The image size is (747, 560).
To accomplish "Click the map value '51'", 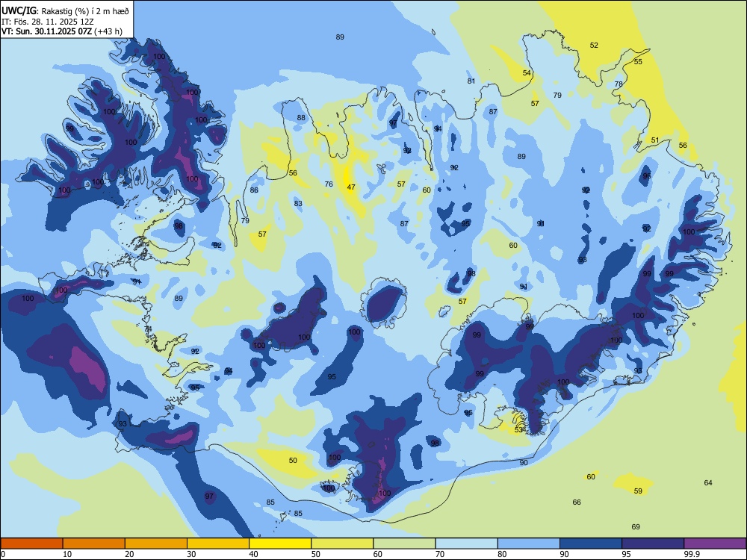I will (656, 140).
